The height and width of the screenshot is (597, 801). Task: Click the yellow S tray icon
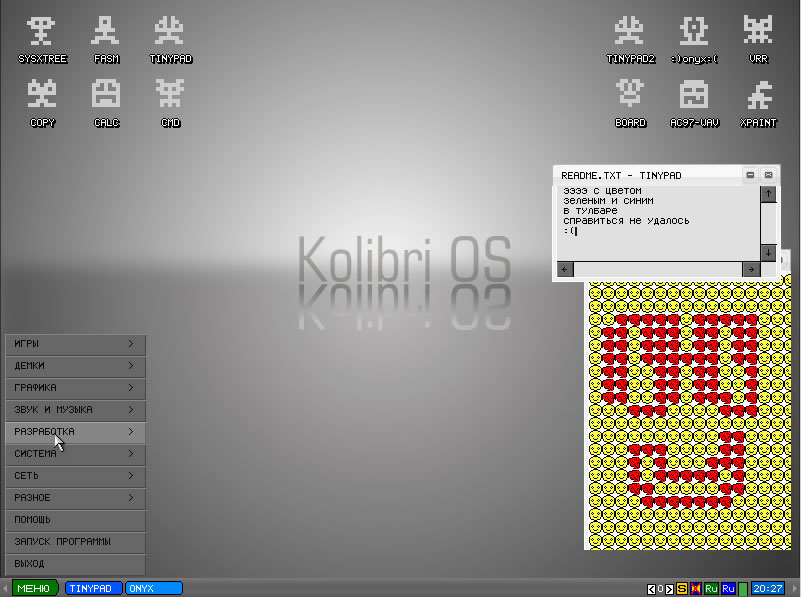click(683, 589)
